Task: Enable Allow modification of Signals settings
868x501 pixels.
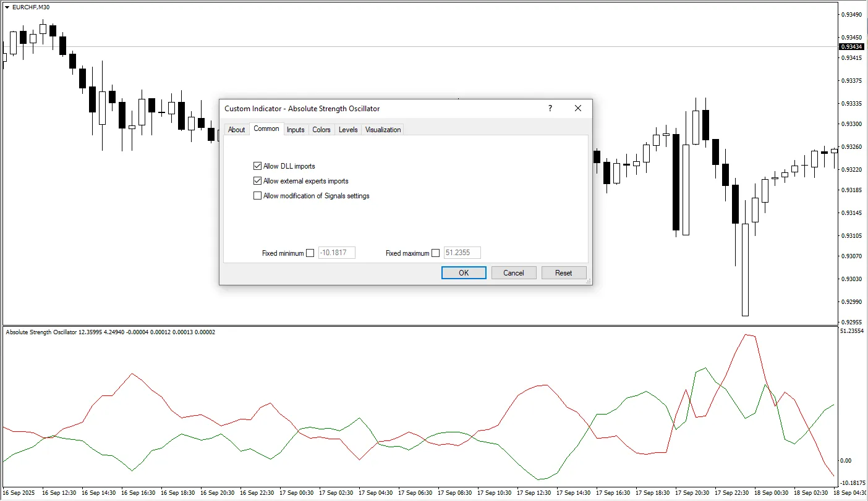Action: tap(258, 195)
